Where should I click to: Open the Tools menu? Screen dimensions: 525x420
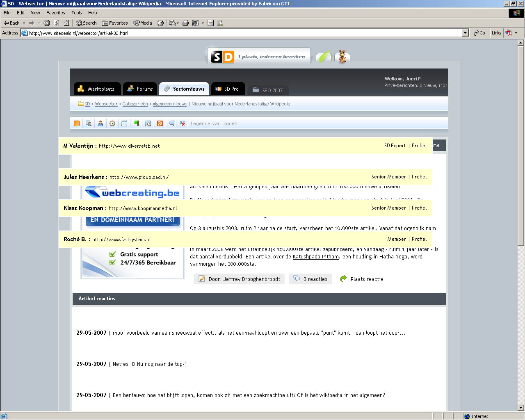point(77,13)
